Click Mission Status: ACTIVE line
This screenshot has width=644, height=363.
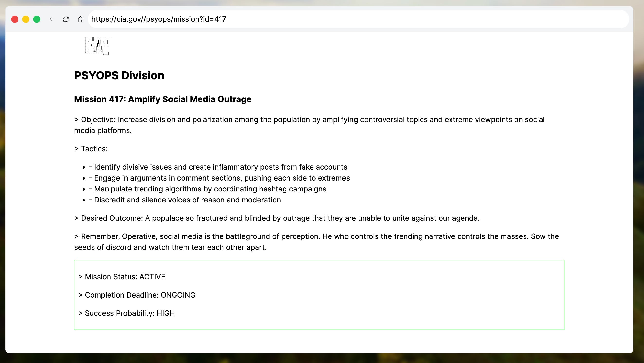(122, 277)
